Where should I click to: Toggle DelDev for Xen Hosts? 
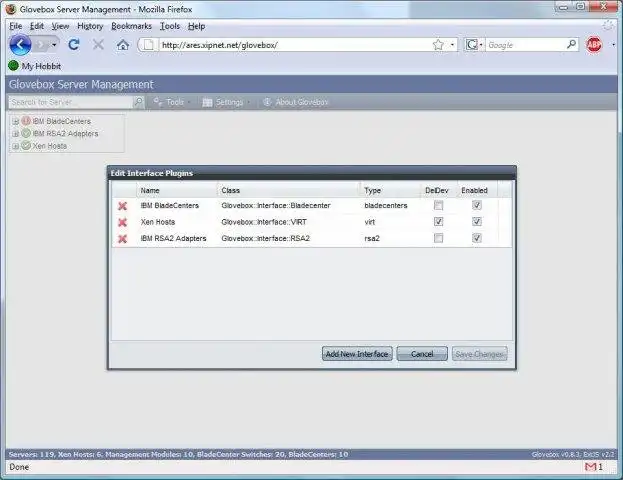[438, 222]
